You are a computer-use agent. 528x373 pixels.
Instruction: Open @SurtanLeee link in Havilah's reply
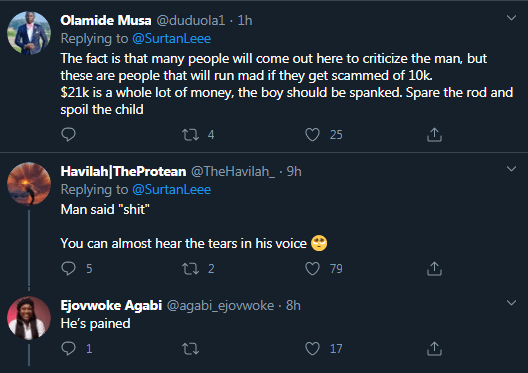click(x=171, y=190)
